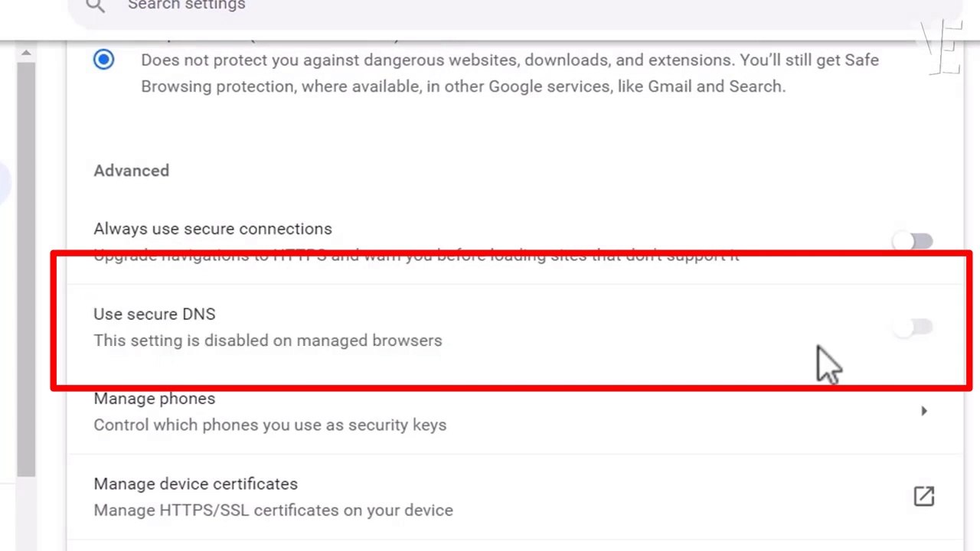Click the scrollbar up arrow

point(26,53)
